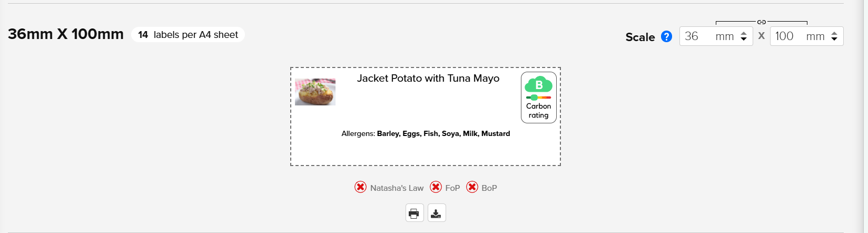This screenshot has width=868, height=233.
Task: Toggle the aspect ratio link icon
Action: pos(761,22)
